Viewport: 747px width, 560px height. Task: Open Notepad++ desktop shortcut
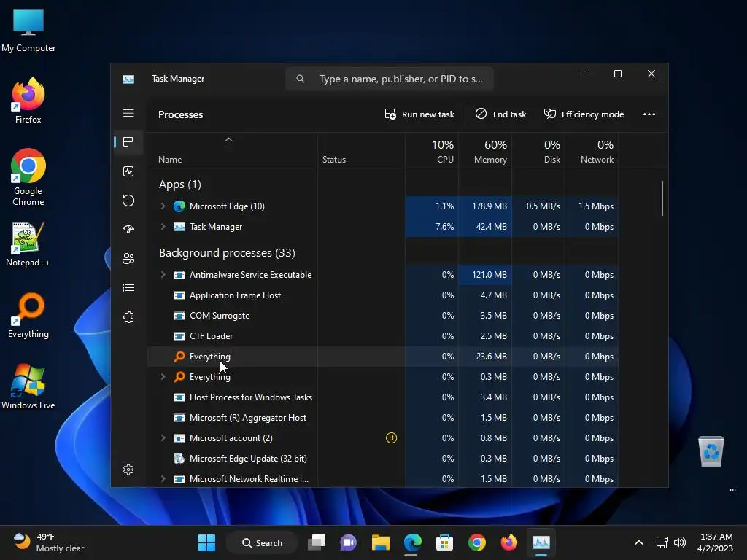click(28, 244)
